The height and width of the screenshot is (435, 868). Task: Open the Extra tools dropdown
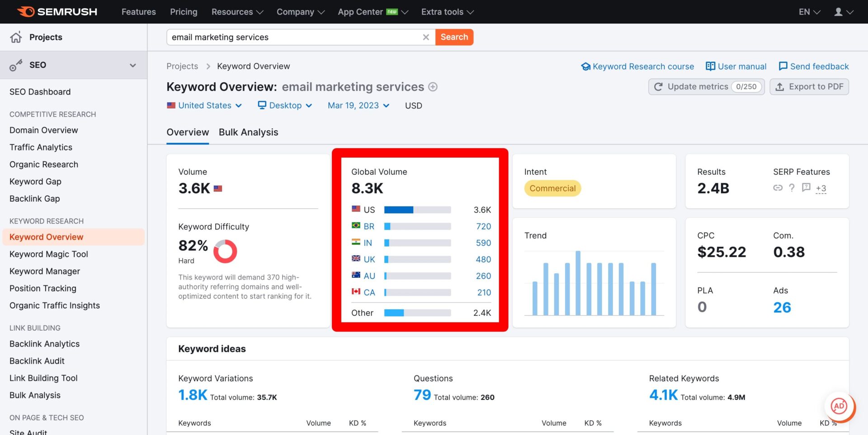(x=448, y=12)
